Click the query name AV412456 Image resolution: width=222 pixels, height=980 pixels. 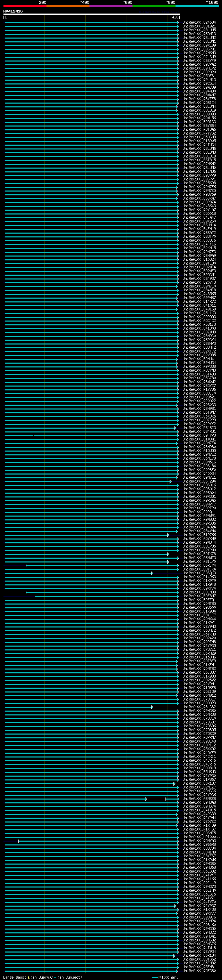(13, 11)
